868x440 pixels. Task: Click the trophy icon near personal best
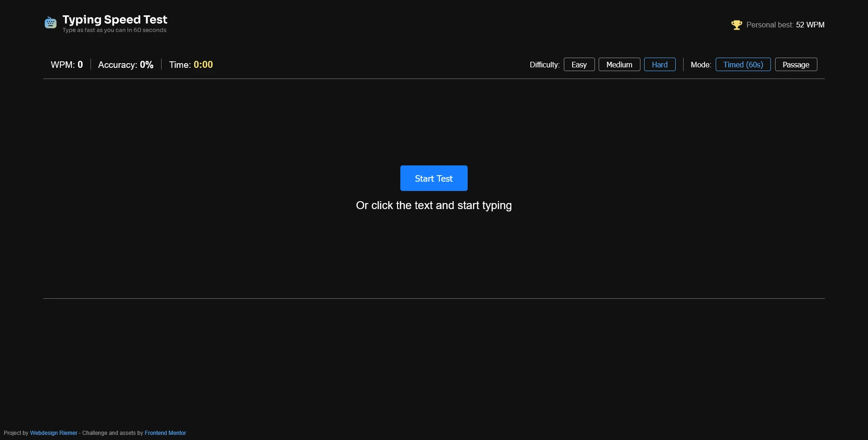[737, 25]
